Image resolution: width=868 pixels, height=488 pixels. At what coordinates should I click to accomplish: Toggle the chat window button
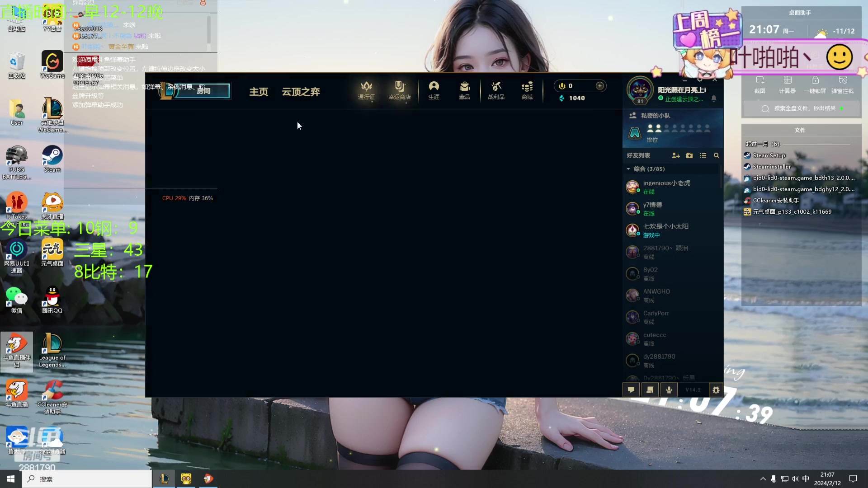click(631, 389)
